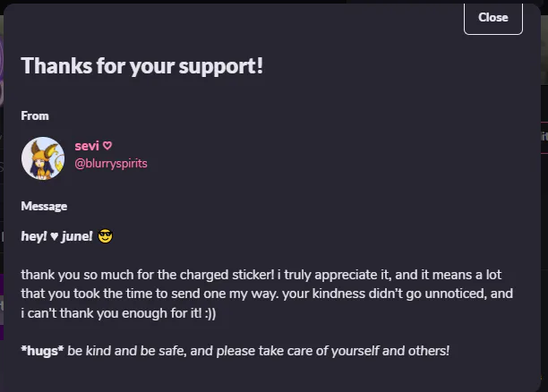Open the @blurryspirits handle link
The height and width of the screenshot is (392, 548).
click(111, 164)
